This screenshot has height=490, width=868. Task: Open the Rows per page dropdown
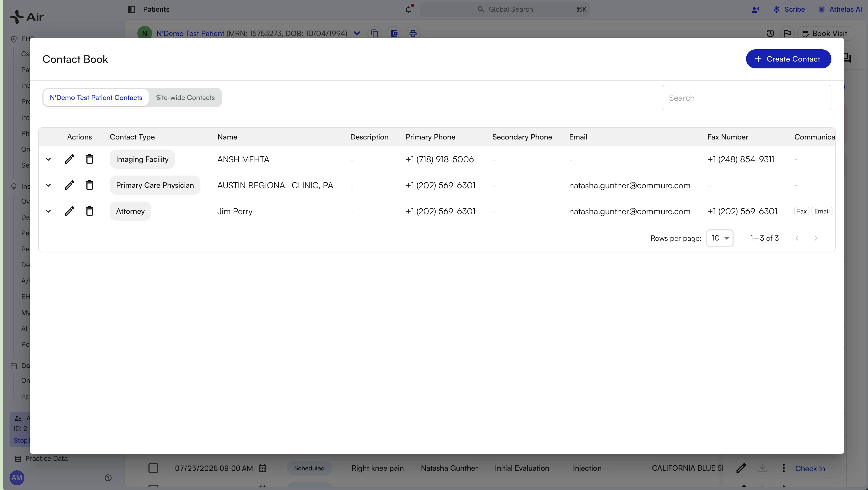720,238
